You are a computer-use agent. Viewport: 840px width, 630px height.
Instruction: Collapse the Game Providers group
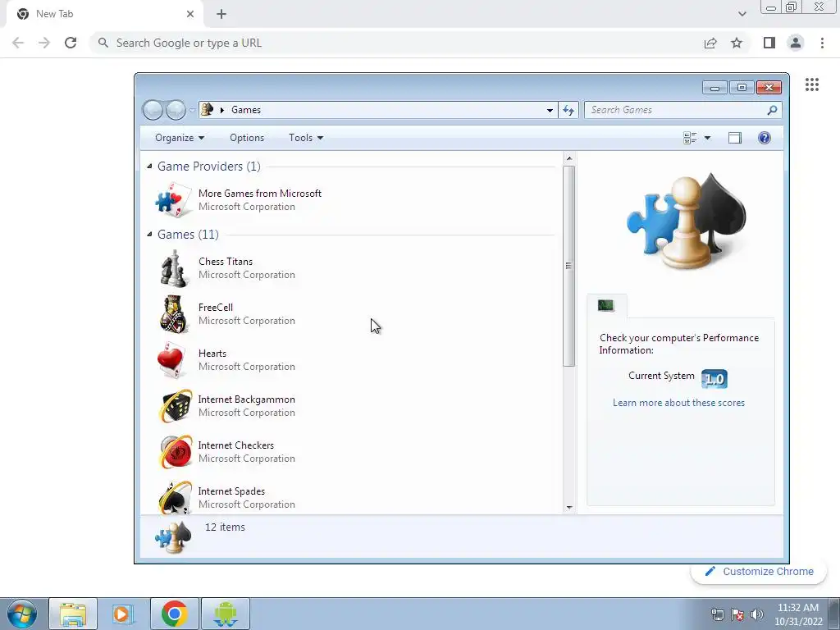[x=149, y=167]
